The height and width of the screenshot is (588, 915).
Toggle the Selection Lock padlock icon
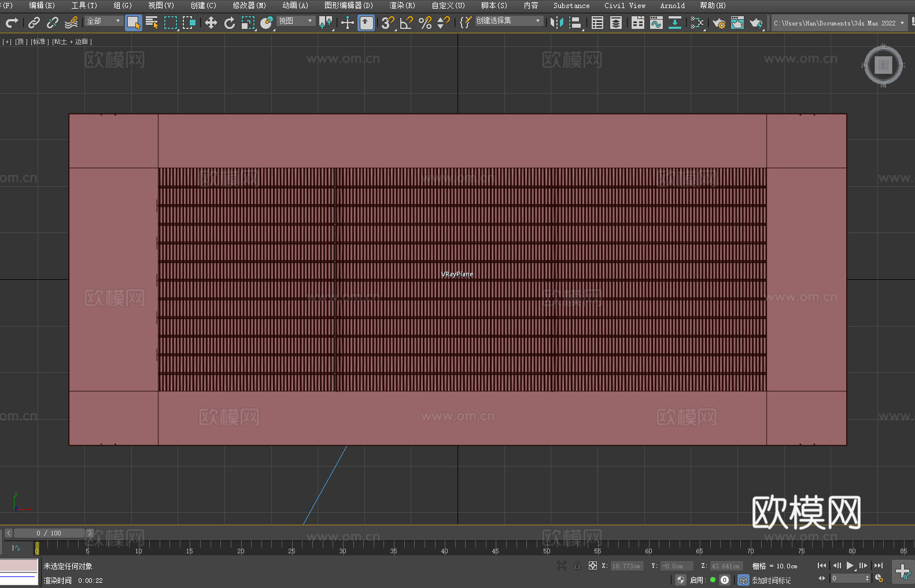point(577,565)
